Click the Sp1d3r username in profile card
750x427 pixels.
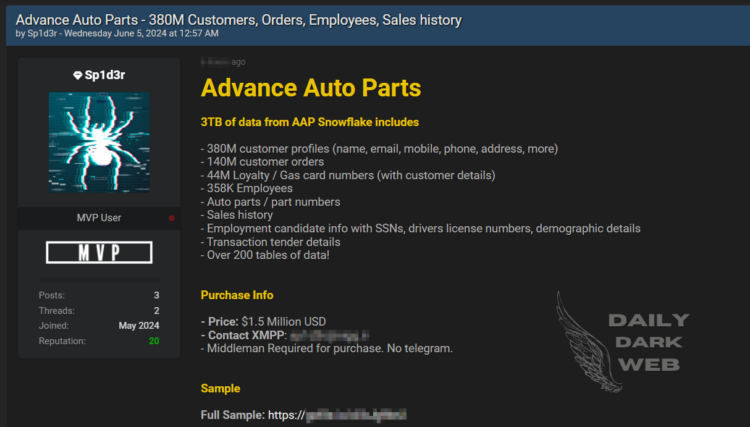click(x=105, y=75)
